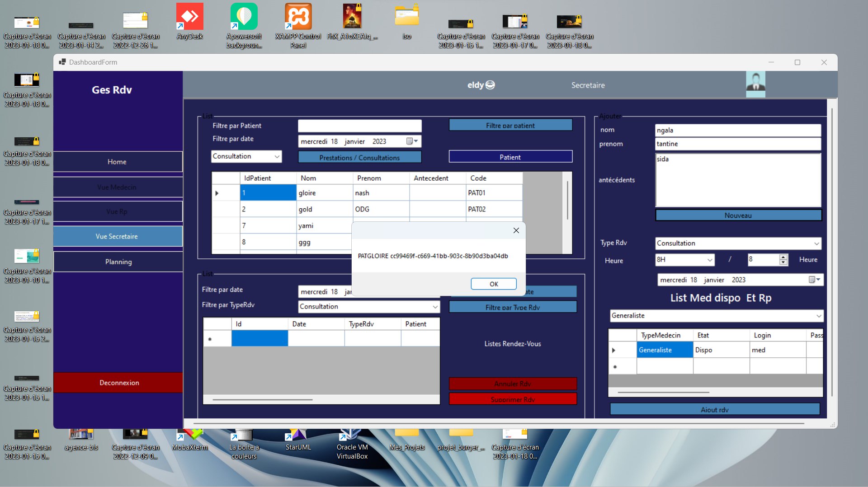
Task: Launch StarUML from the desktop
Action: click(298, 440)
